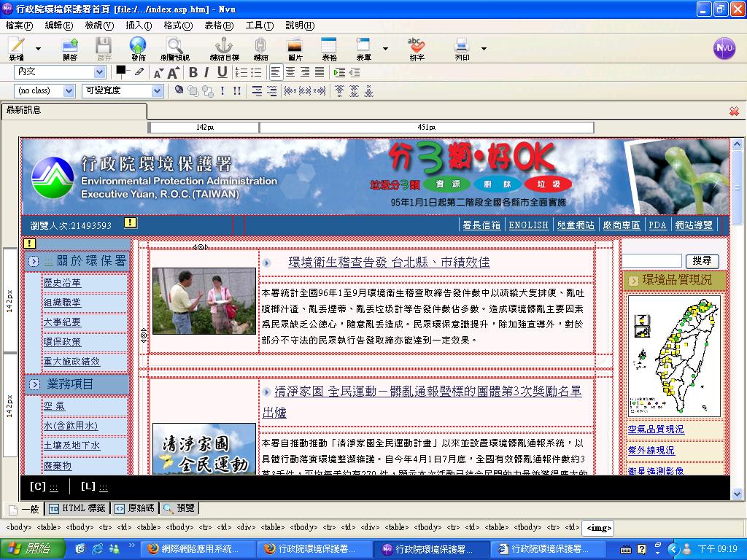Align text right

[x=305, y=72]
